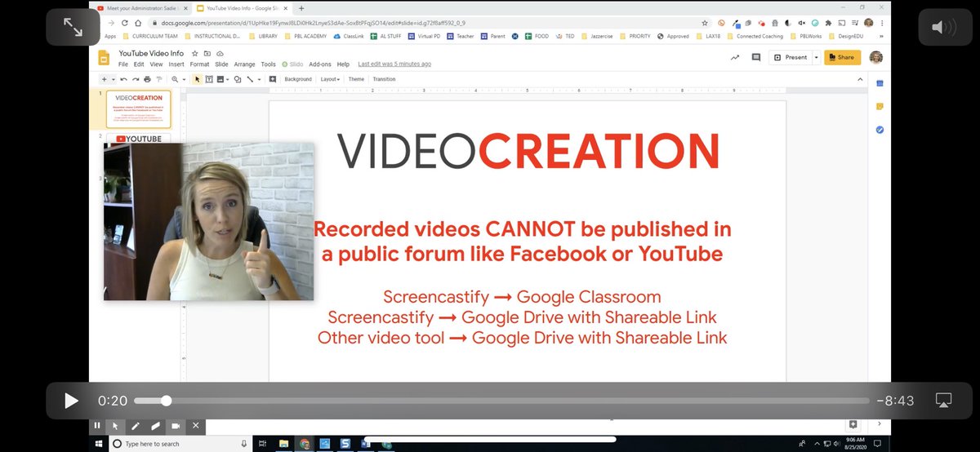Click the Theme button

[x=356, y=79]
